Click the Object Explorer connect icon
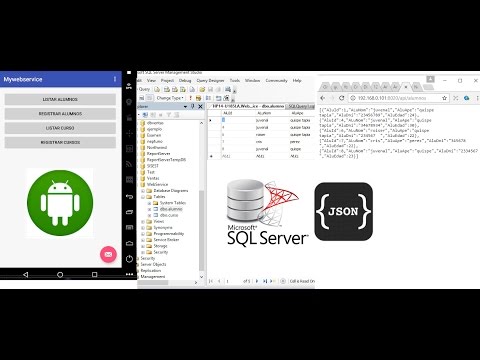 point(145,115)
